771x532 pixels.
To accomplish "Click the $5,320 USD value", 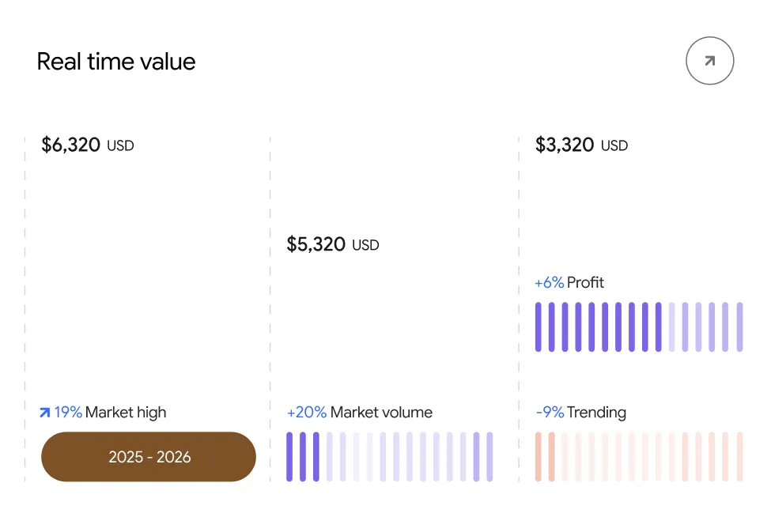I will pos(333,244).
